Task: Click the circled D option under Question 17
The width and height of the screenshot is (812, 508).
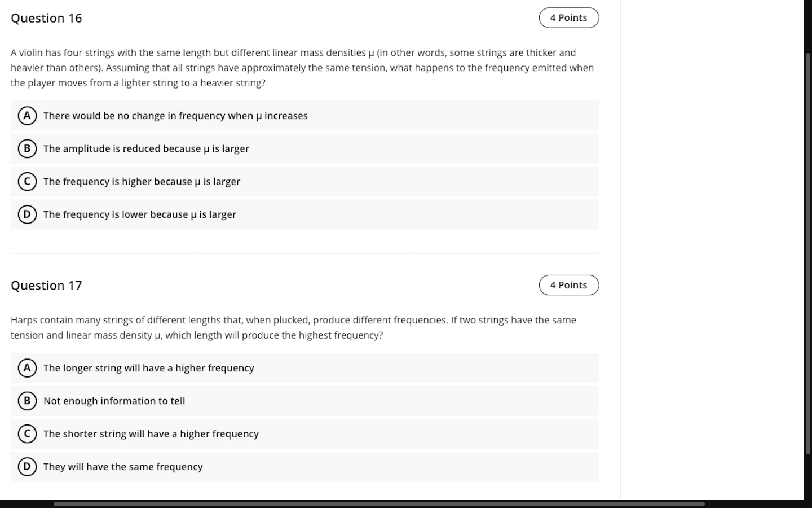Action: 28,466
